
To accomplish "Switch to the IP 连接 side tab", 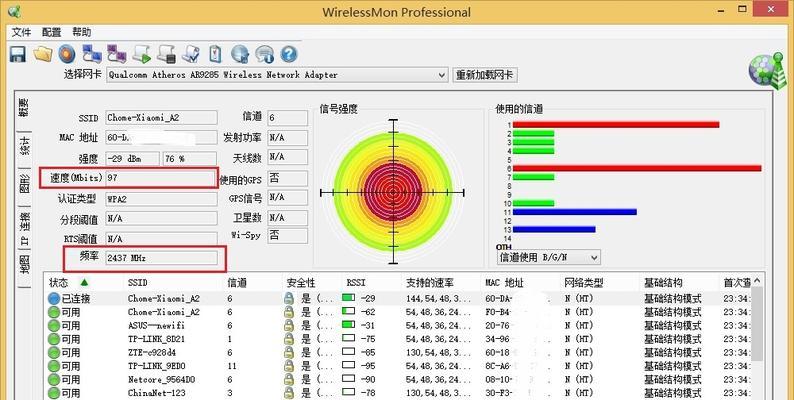I will click(x=24, y=229).
